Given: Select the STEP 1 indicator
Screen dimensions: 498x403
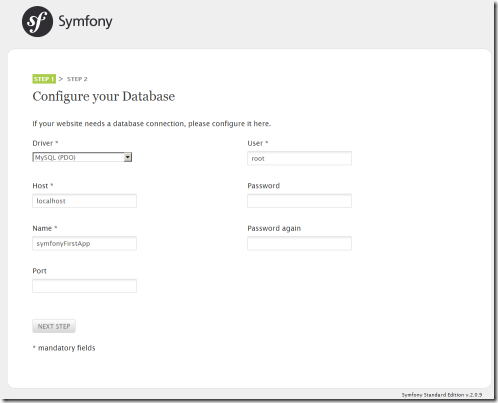Looking at the screenshot, I should coord(44,79).
